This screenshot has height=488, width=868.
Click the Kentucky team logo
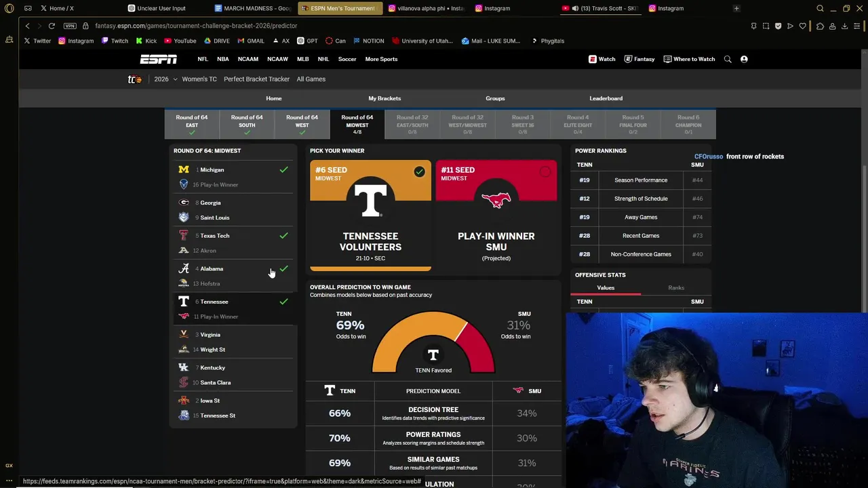point(183,367)
